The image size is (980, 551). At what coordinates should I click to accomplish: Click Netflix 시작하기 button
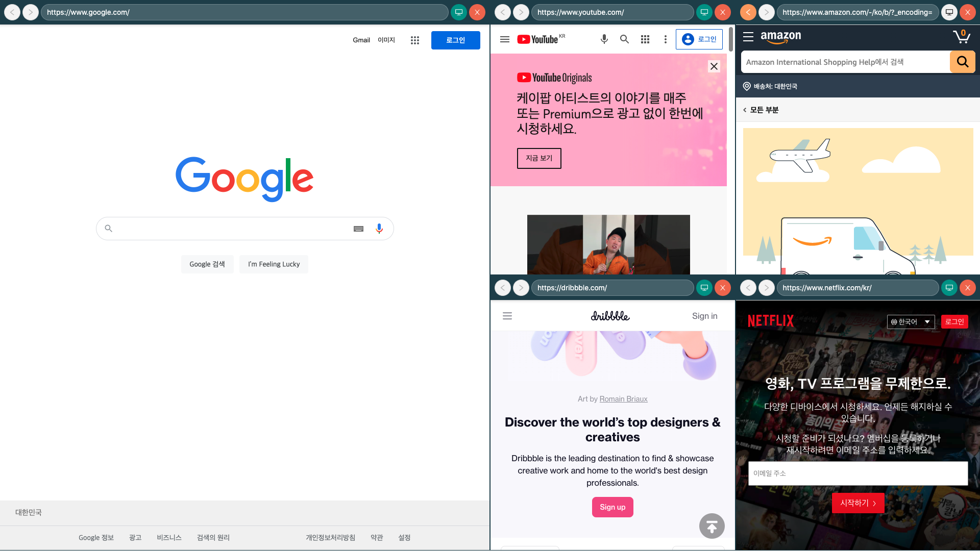(x=859, y=503)
